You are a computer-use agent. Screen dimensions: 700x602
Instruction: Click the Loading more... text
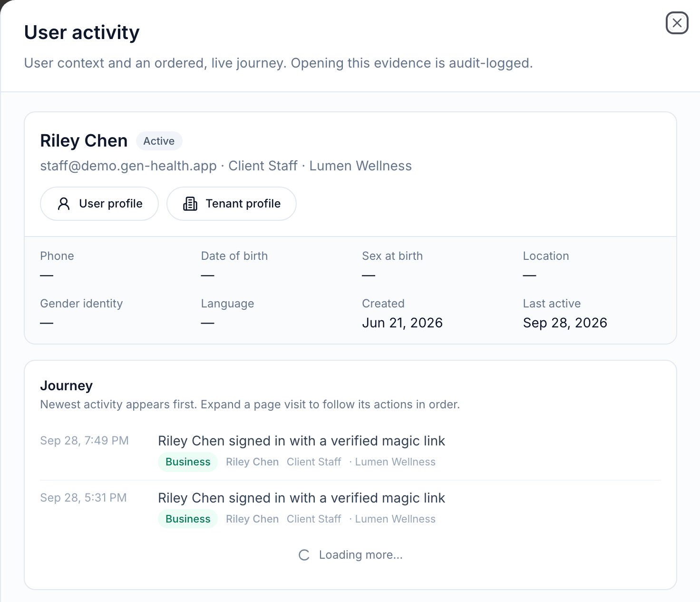coord(361,555)
